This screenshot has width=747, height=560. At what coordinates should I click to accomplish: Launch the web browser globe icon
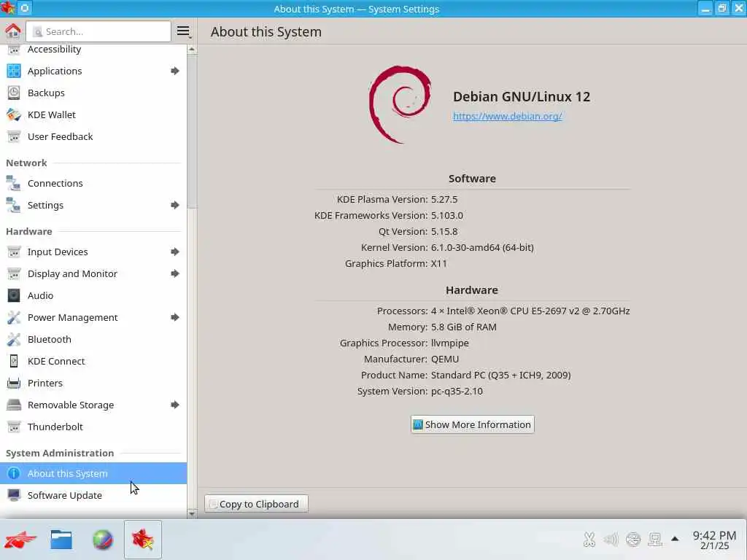102,540
